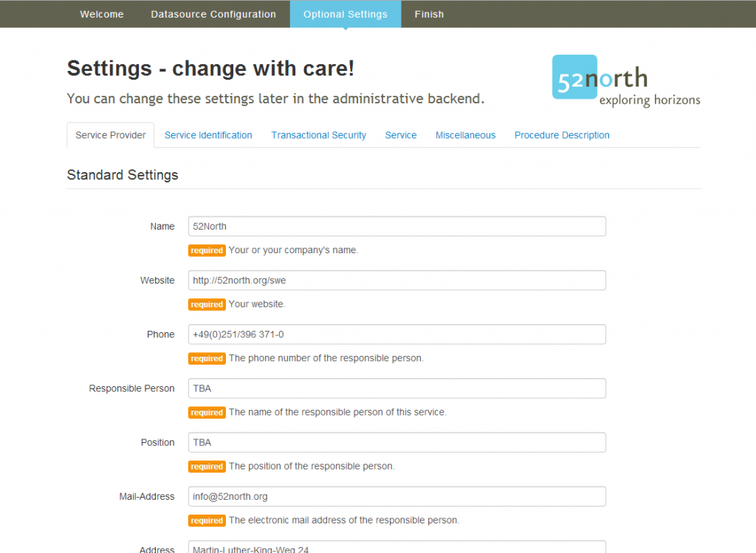The image size is (756, 553).
Task: Switch to the Miscellaneous tab
Action: pos(465,135)
